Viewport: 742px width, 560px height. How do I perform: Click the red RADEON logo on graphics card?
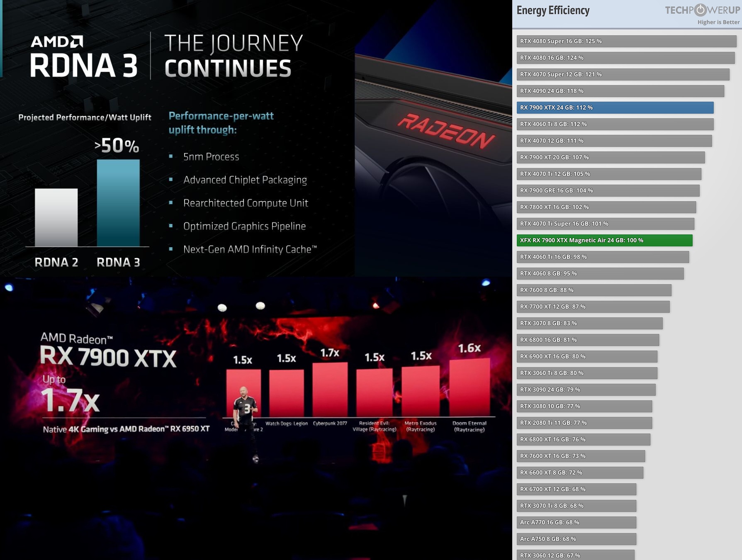click(x=446, y=131)
